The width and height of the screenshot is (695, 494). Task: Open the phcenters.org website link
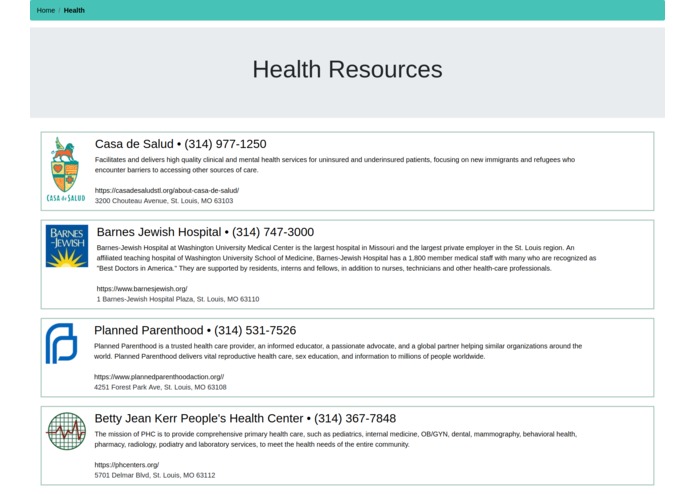click(127, 465)
